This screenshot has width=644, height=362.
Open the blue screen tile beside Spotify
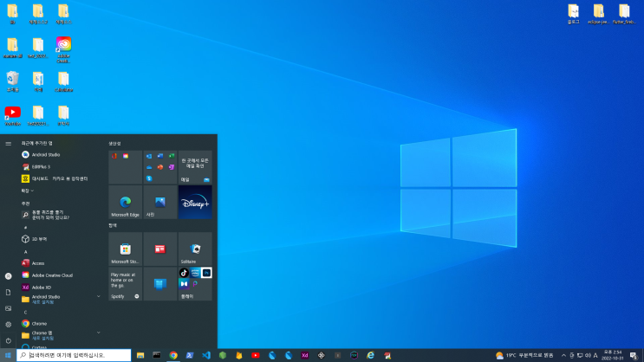click(x=160, y=284)
